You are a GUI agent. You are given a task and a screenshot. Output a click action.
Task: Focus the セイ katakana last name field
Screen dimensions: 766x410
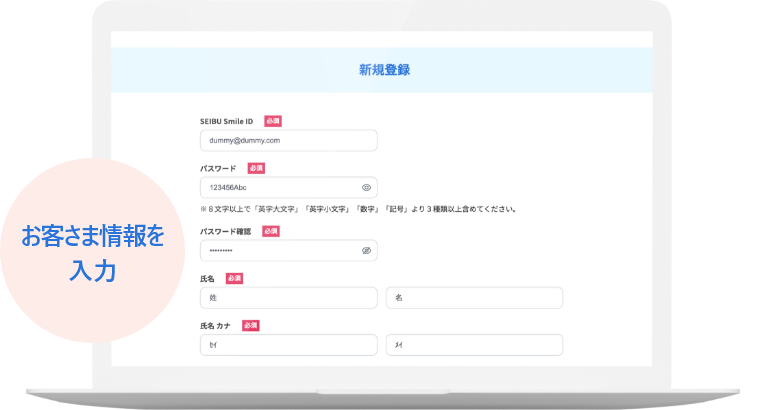pyautogui.click(x=288, y=345)
